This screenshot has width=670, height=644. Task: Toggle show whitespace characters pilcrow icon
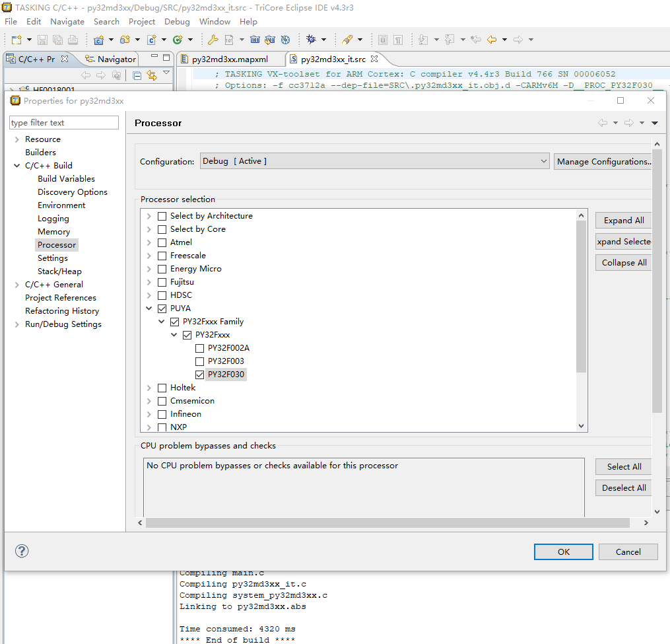[398, 40]
